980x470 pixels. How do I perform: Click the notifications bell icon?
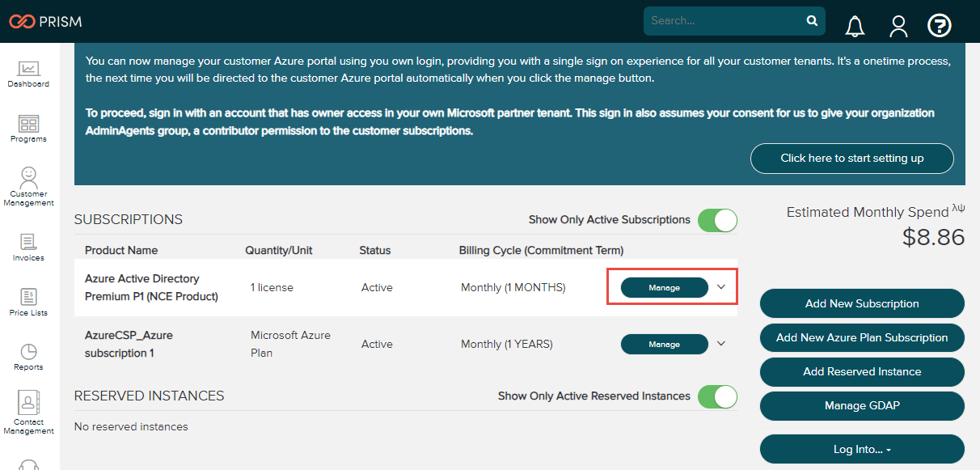point(855,26)
